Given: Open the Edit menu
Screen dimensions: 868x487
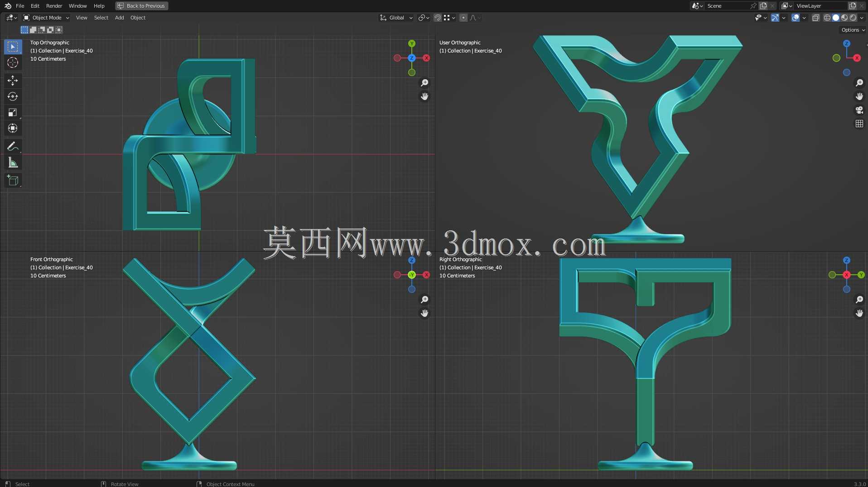Looking at the screenshot, I should (35, 6).
